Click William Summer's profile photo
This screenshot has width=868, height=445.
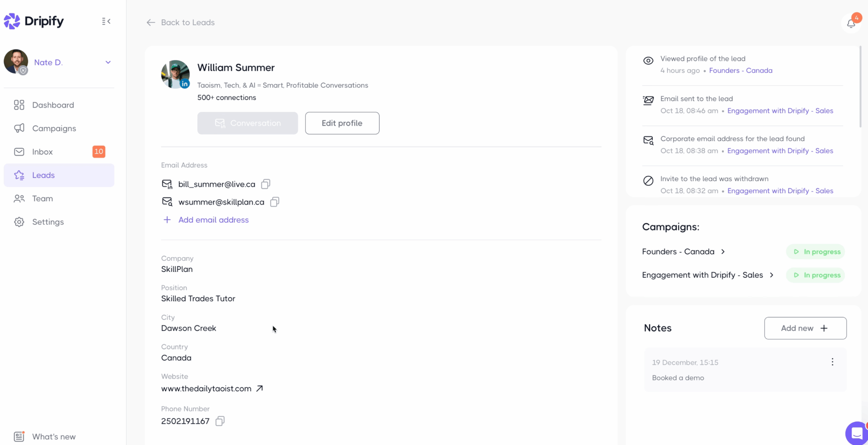pyautogui.click(x=175, y=74)
